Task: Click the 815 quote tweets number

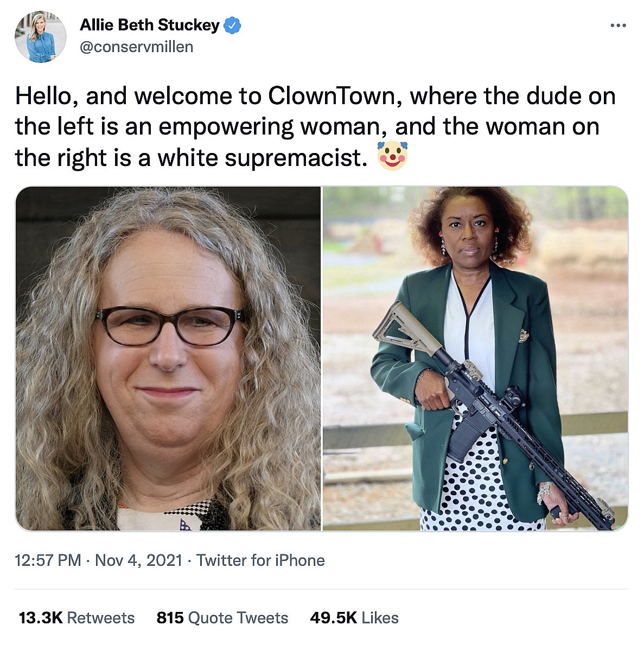Action: 170,618
